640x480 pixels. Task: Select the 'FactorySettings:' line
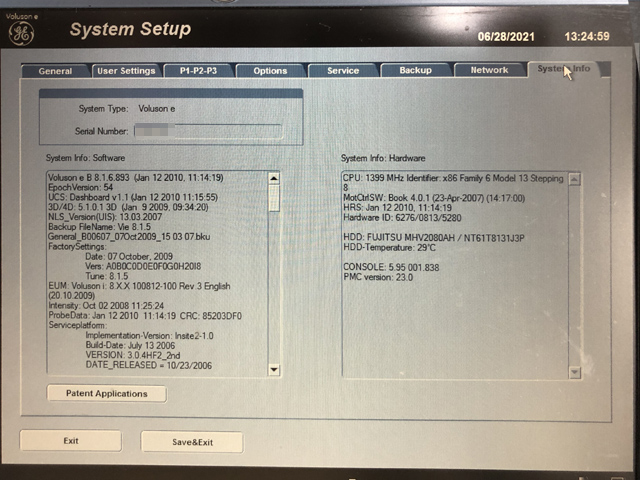pyautogui.click(x=77, y=247)
